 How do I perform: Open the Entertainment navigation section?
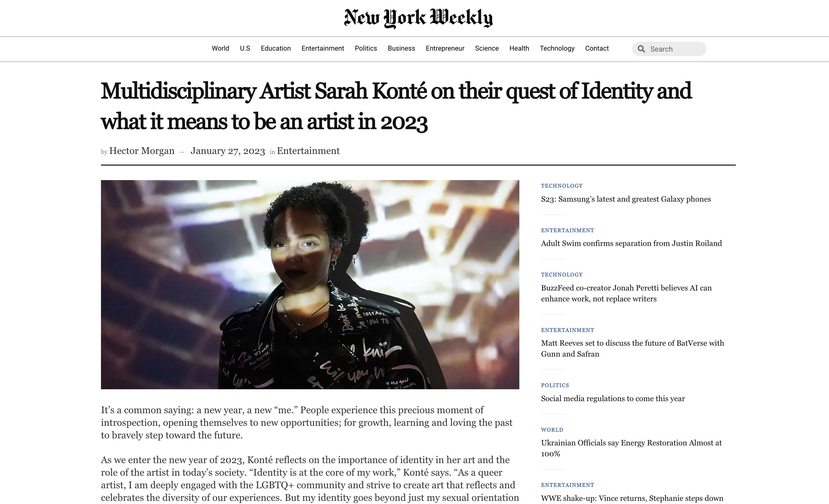pyautogui.click(x=323, y=48)
